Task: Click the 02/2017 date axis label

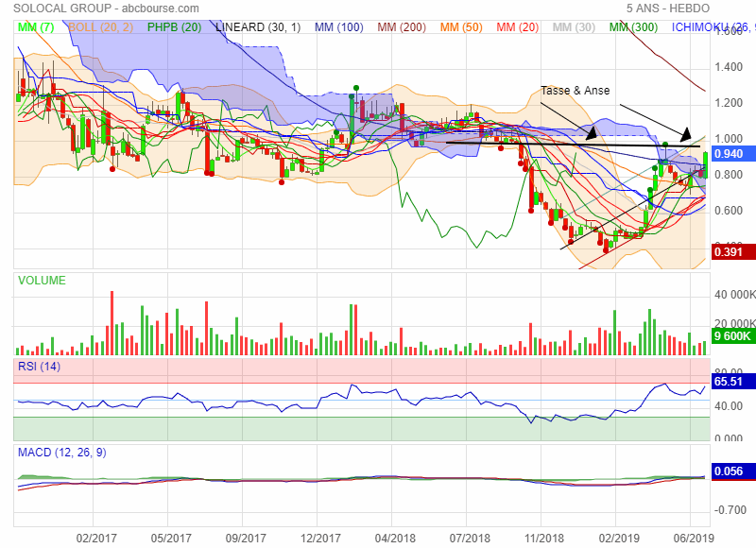Action: pos(96,538)
